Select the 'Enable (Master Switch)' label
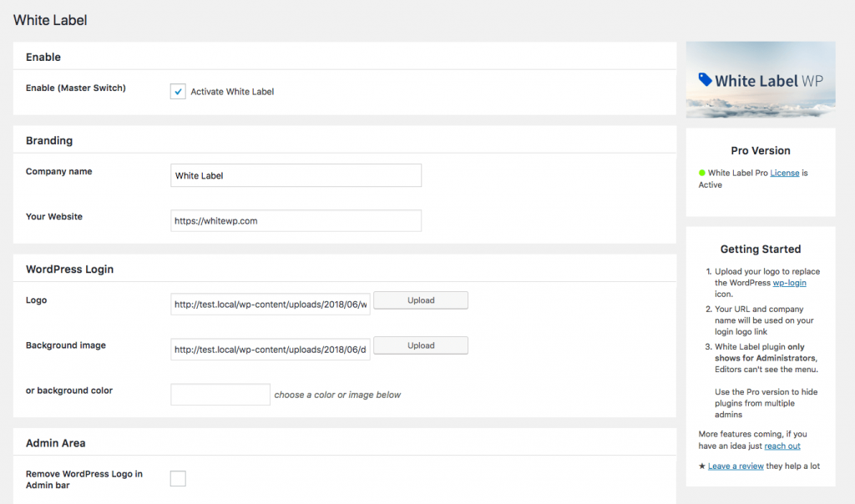This screenshot has width=855, height=504. [76, 88]
